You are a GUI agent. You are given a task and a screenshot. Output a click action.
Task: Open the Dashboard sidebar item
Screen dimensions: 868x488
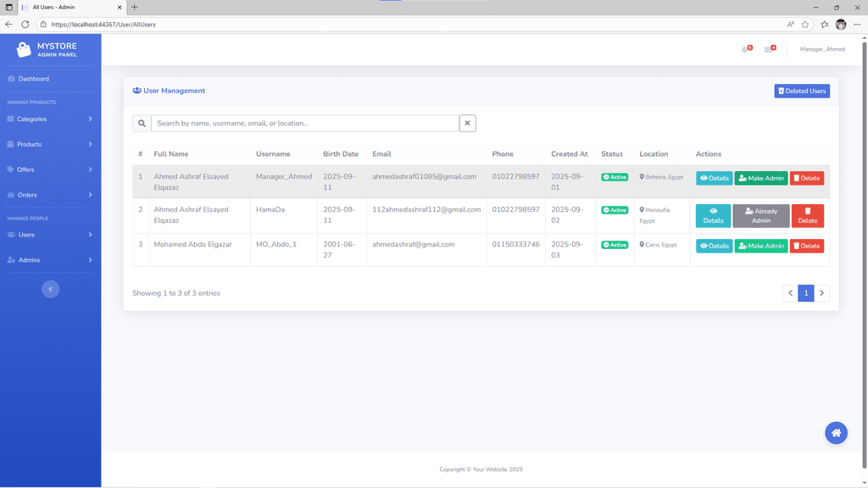(x=34, y=79)
